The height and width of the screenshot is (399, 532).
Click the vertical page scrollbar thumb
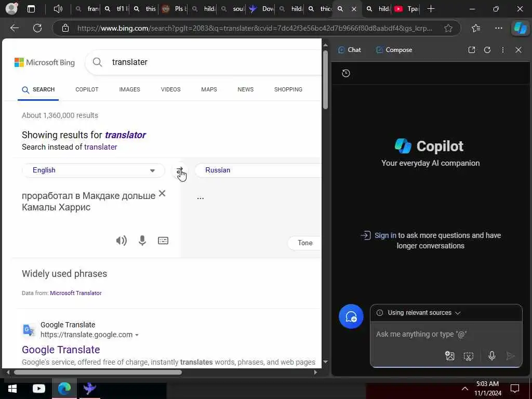click(325, 79)
